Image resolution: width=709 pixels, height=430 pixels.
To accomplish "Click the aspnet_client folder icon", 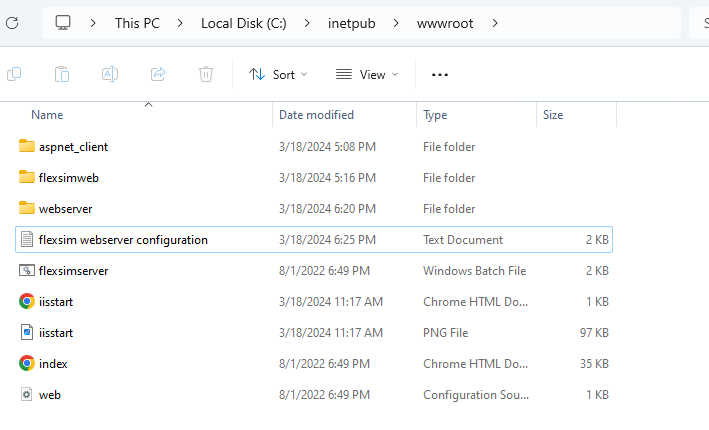I will (27, 146).
